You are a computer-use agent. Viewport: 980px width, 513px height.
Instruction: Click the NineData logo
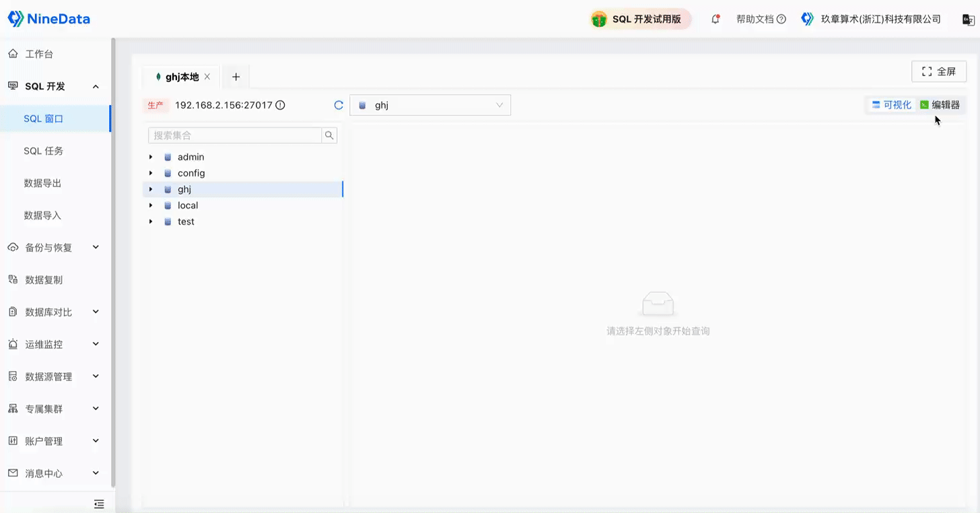tap(48, 19)
